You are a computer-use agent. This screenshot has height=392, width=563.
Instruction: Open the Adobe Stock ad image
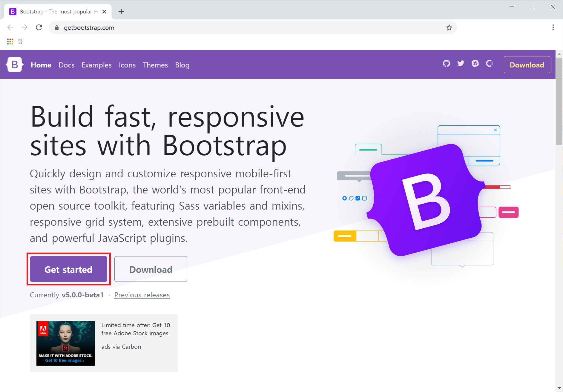(65, 343)
